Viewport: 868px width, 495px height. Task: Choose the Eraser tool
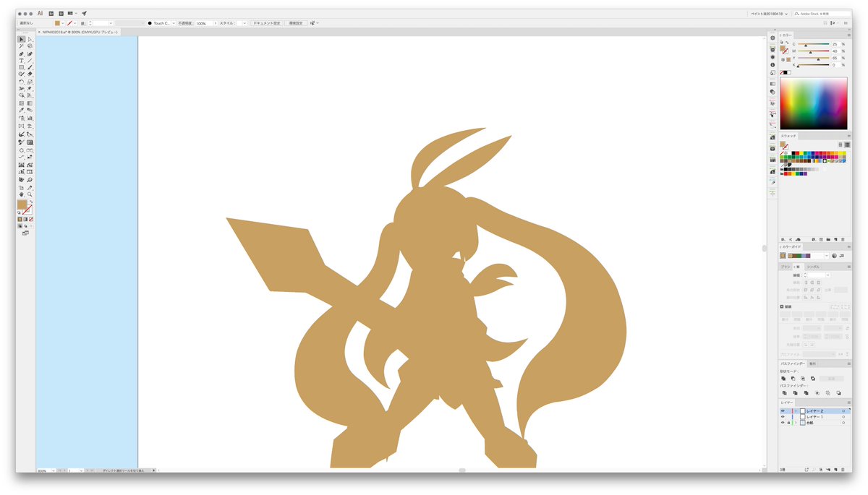pyautogui.click(x=30, y=74)
